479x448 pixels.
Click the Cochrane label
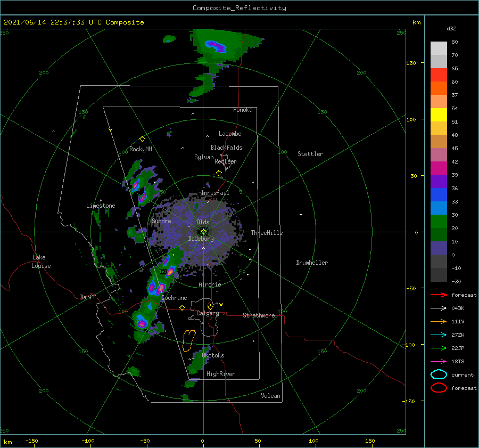[174, 298]
